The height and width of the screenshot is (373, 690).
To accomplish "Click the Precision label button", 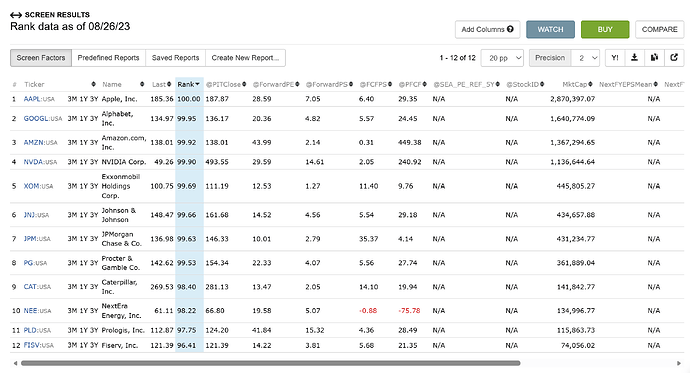I will point(550,58).
